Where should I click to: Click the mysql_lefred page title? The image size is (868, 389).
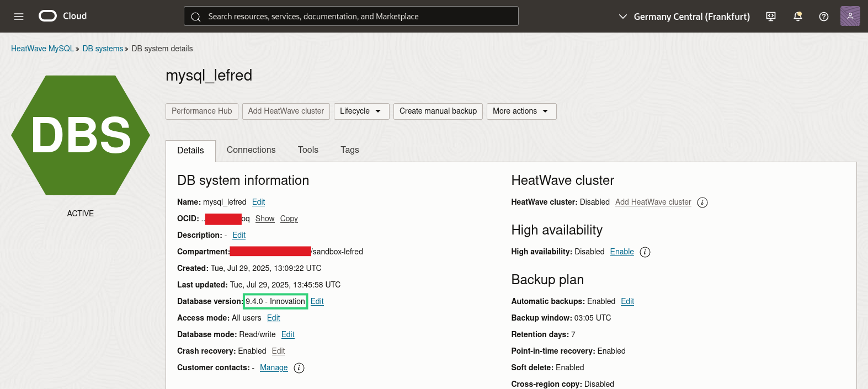[209, 76]
